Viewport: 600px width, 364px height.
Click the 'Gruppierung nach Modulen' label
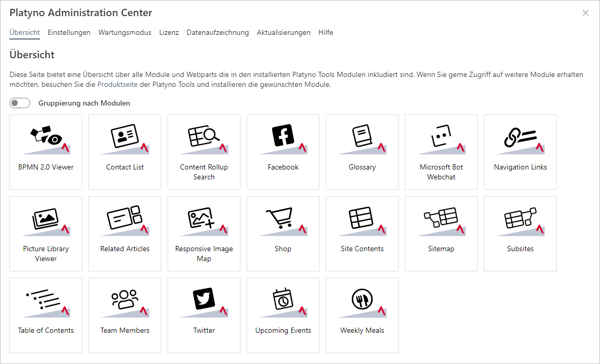coord(84,103)
